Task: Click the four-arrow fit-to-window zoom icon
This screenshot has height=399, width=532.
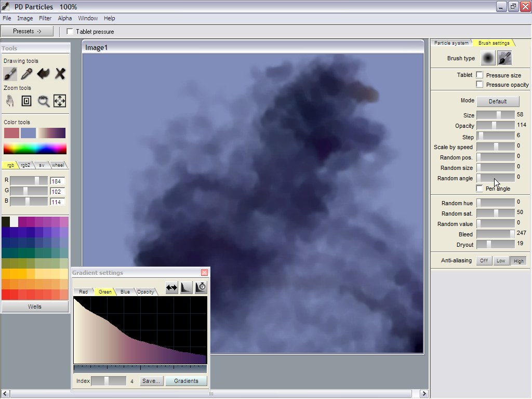Action: [60, 101]
